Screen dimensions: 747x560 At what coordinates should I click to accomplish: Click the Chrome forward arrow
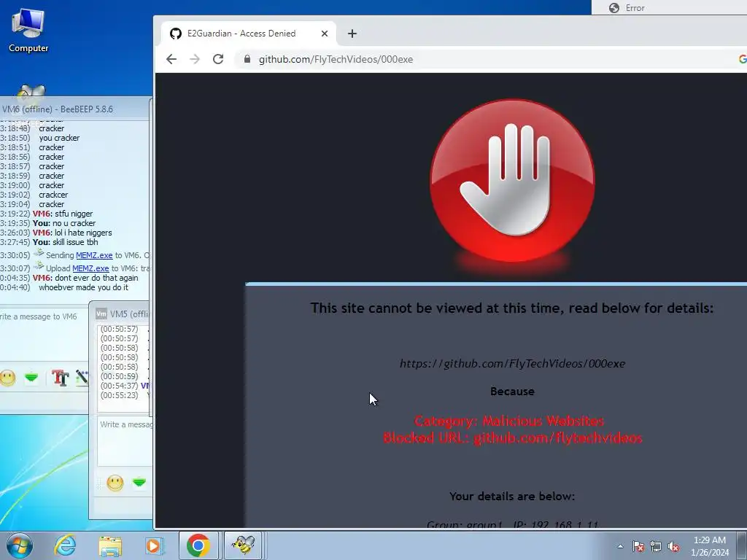pos(195,59)
